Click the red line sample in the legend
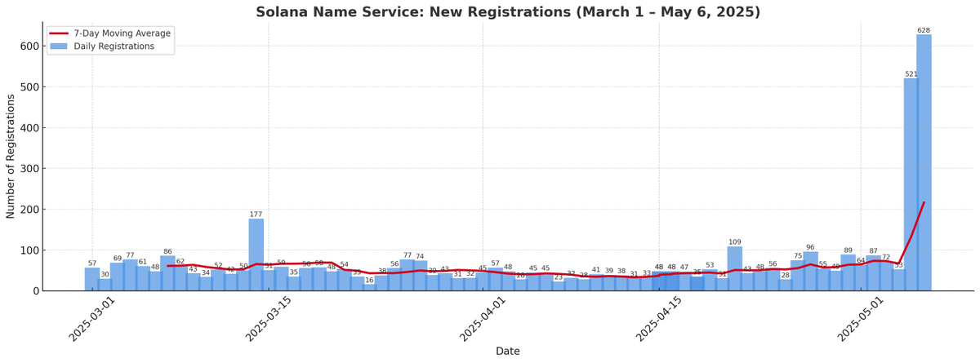Viewport: 980px width, 363px height. pyautogui.click(x=60, y=33)
